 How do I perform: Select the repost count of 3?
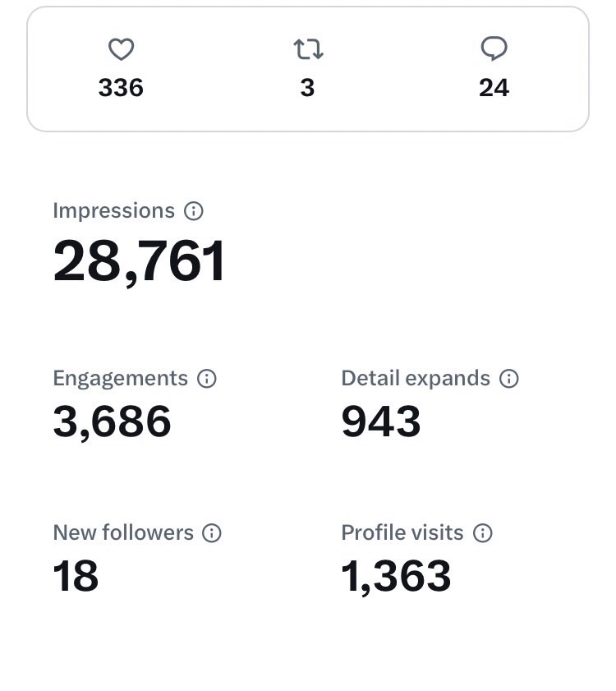(308, 87)
